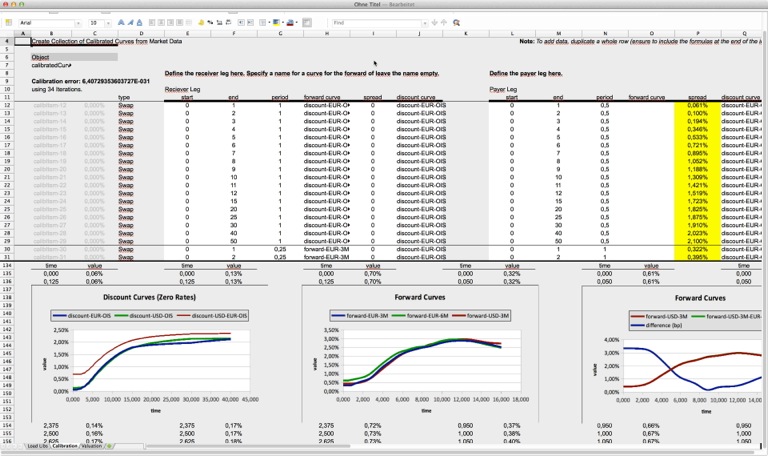Open the font name Arial dropdown

(x=78, y=23)
